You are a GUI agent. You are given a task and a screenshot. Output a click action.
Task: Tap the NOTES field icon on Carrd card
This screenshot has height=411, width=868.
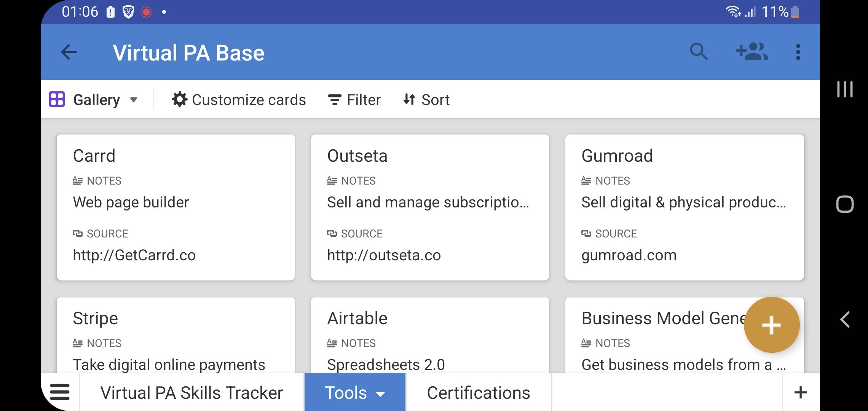point(78,180)
